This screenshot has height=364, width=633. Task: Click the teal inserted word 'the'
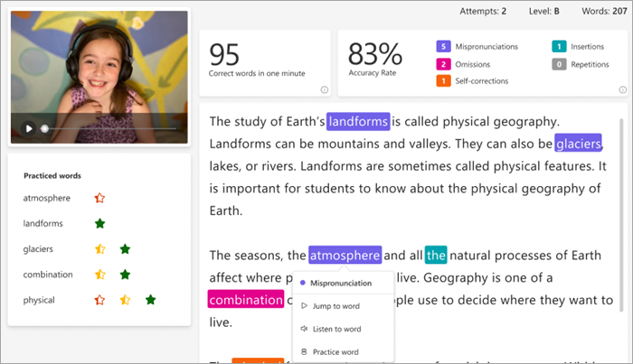pos(436,256)
